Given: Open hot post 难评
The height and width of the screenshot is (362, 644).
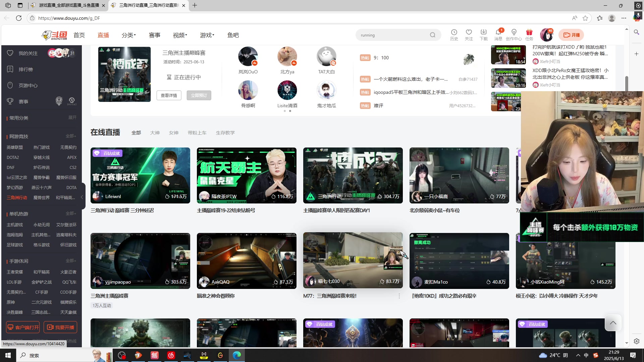Looking at the screenshot, I should (378, 106).
